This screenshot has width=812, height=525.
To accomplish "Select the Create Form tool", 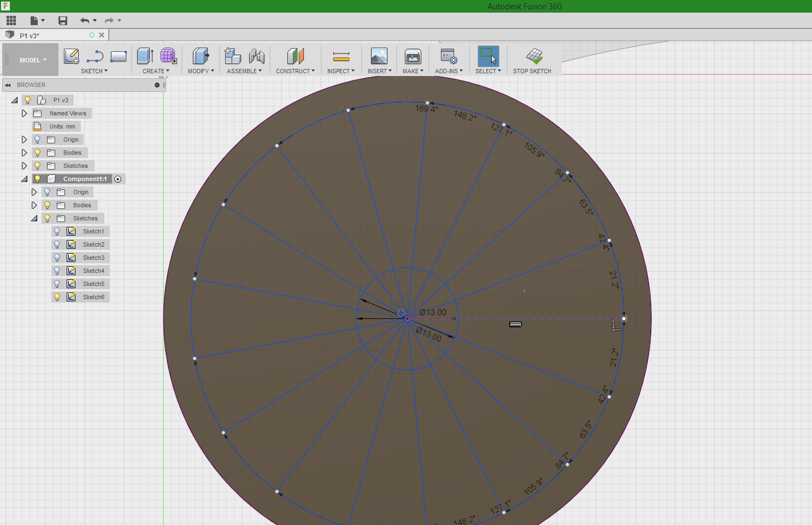I will click(x=168, y=56).
